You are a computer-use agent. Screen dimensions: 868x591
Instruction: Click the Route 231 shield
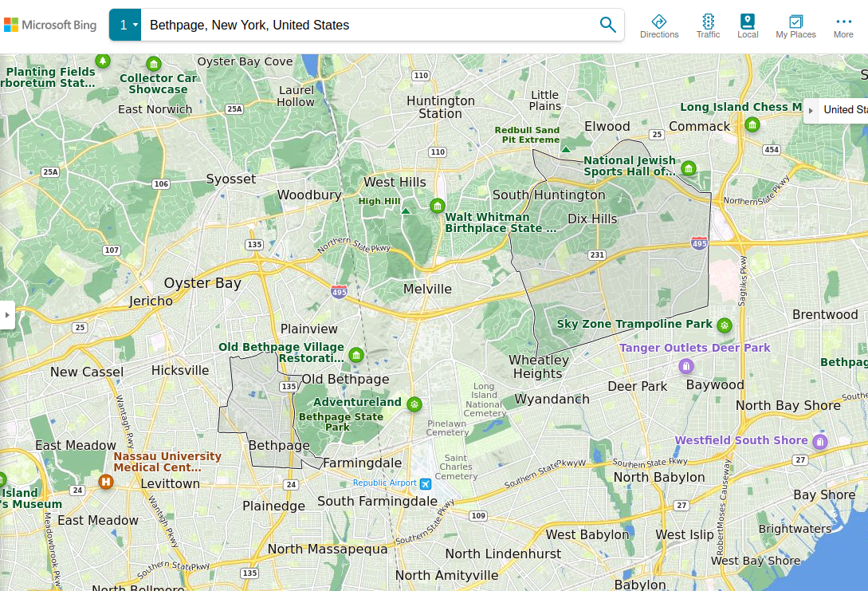click(x=597, y=254)
